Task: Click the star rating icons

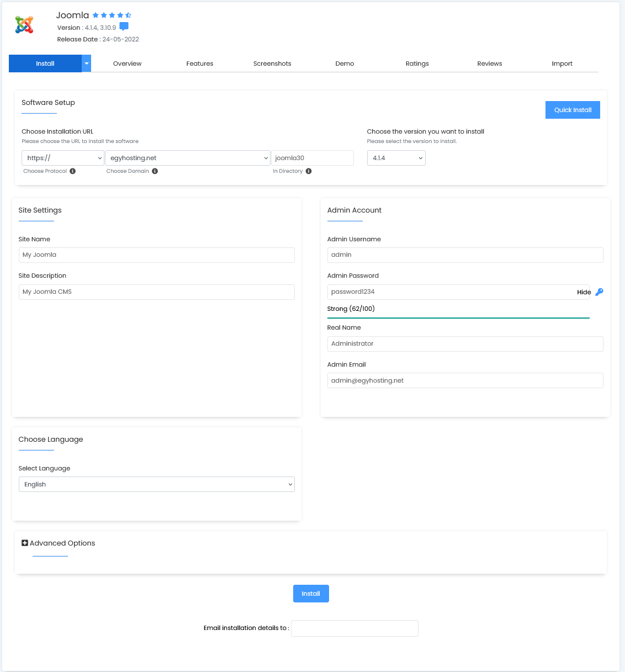Action: coord(112,15)
